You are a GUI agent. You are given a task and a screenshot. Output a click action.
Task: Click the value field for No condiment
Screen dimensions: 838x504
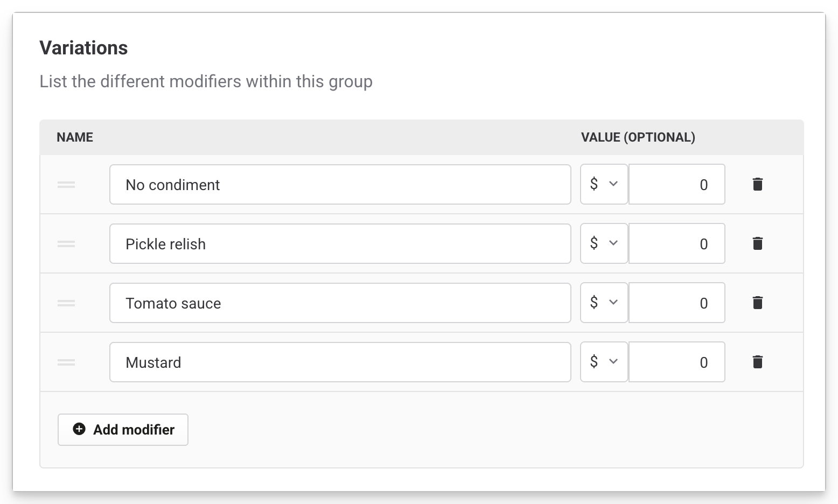pos(676,185)
